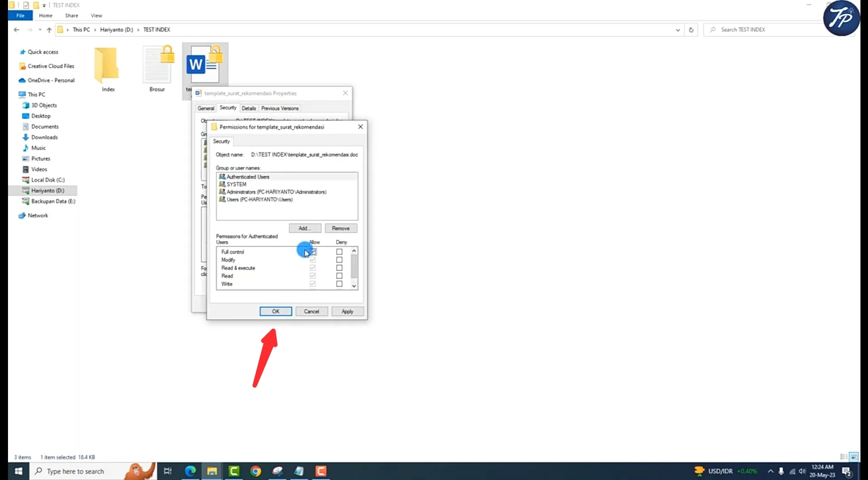Screen dimensions: 868x480
Task: Click OK in Permissions dialog
Action: pos(276,312)
